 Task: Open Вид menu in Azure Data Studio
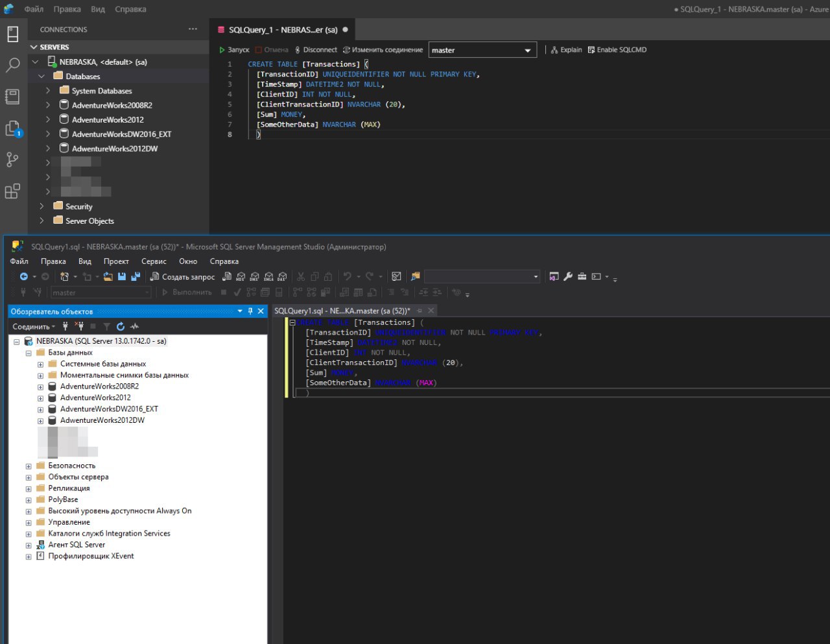pos(98,9)
